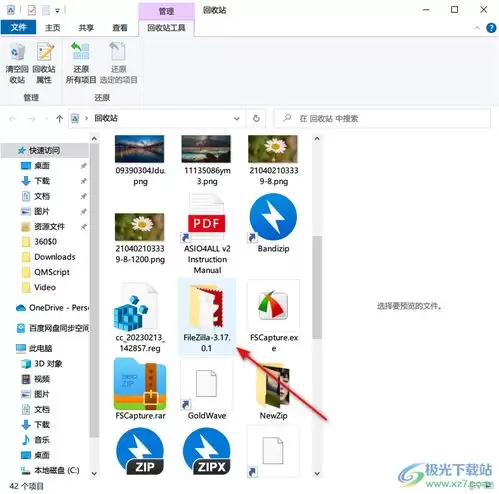This screenshot has width=499, height=494.
Task: Open the address bar history dropdown
Action: (x=237, y=118)
